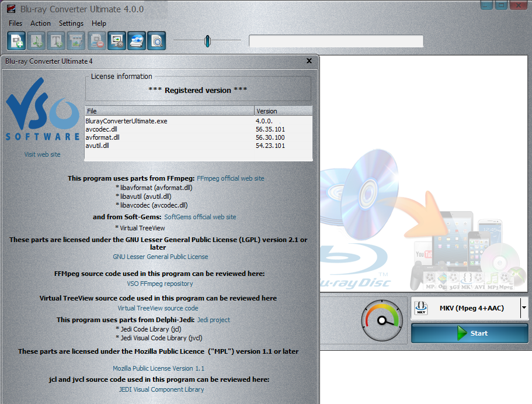Click the filmstrip picture editing toolbar icon
This screenshot has width=532, height=404.
pyautogui.click(x=77, y=41)
